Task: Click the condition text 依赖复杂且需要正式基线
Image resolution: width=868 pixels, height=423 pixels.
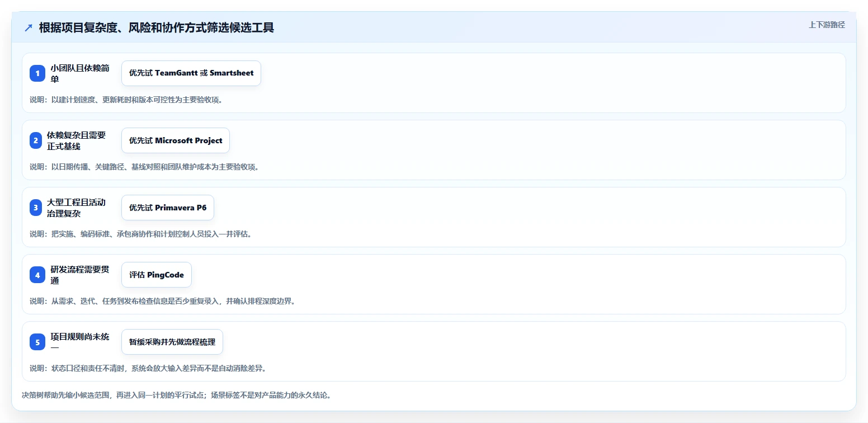Action: point(77,140)
